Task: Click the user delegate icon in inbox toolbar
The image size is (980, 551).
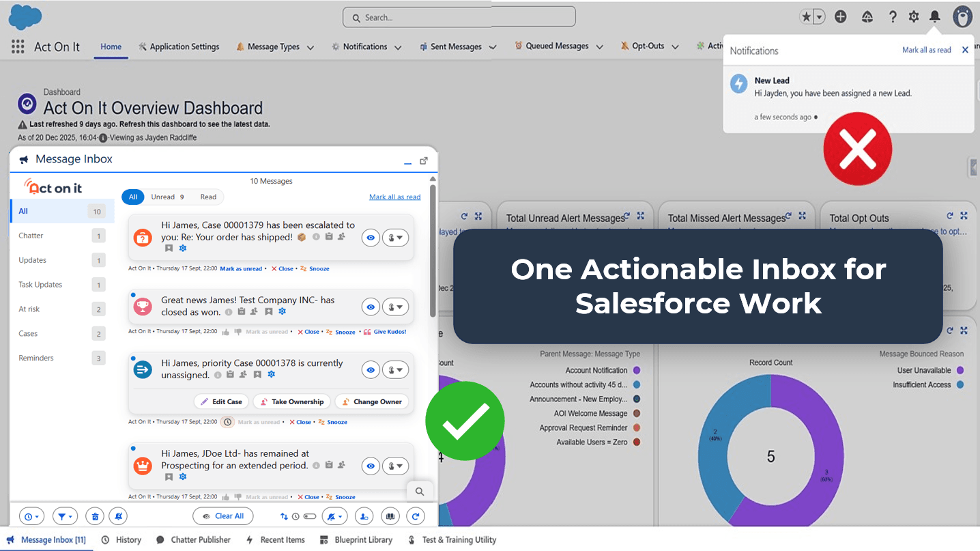Action: [x=364, y=516]
